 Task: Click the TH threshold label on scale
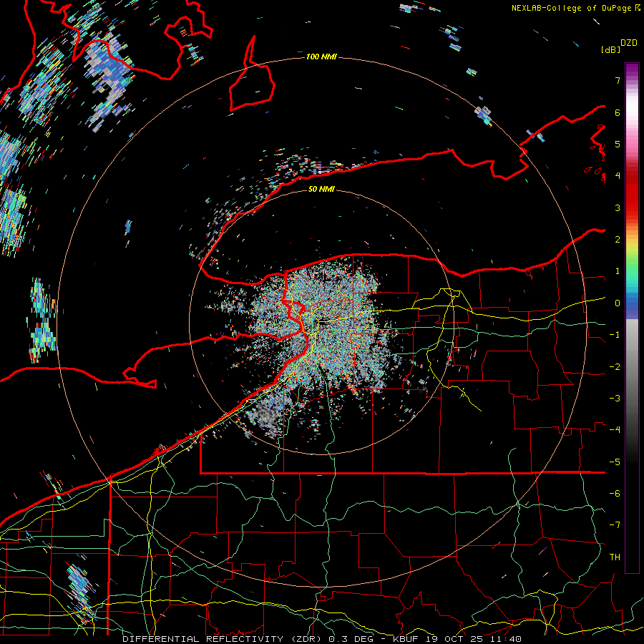pyautogui.click(x=615, y=557)
